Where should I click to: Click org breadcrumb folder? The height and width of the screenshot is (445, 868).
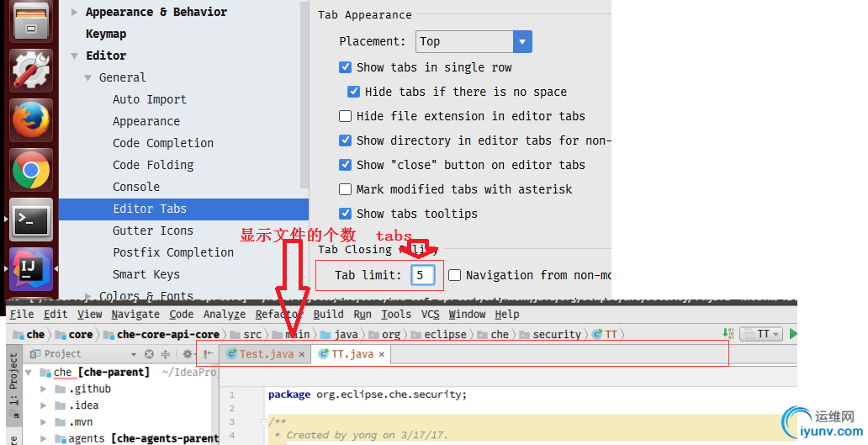click(384, 334)
